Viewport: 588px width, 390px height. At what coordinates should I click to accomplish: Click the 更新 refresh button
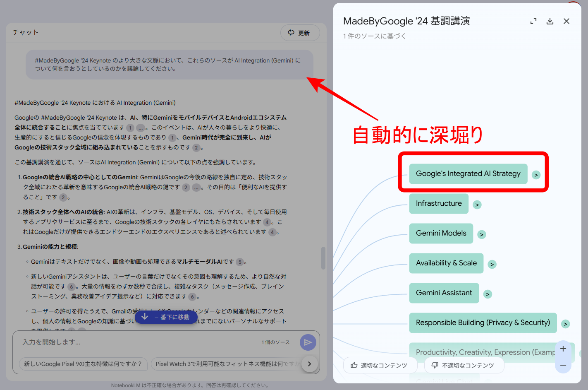300,33
